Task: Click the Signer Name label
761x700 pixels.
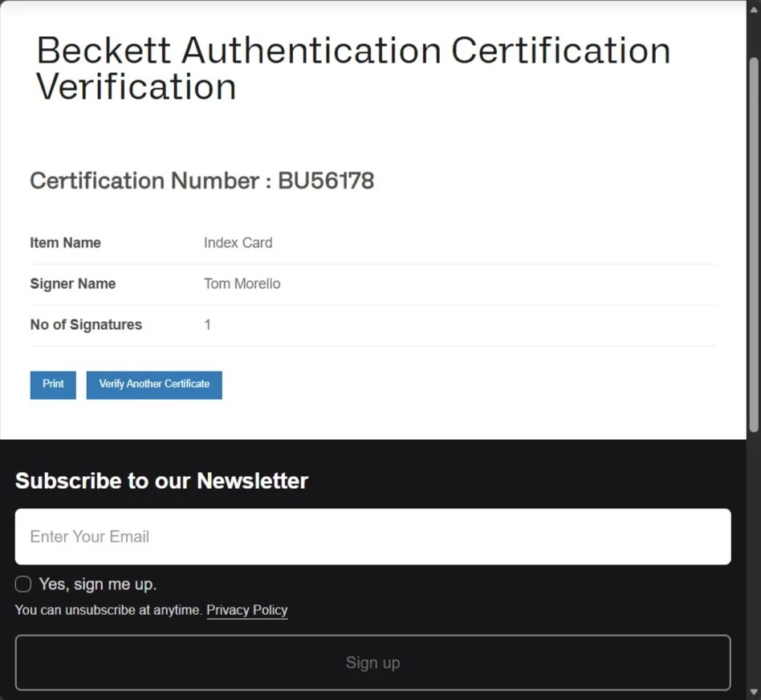Action: (73, 283)
